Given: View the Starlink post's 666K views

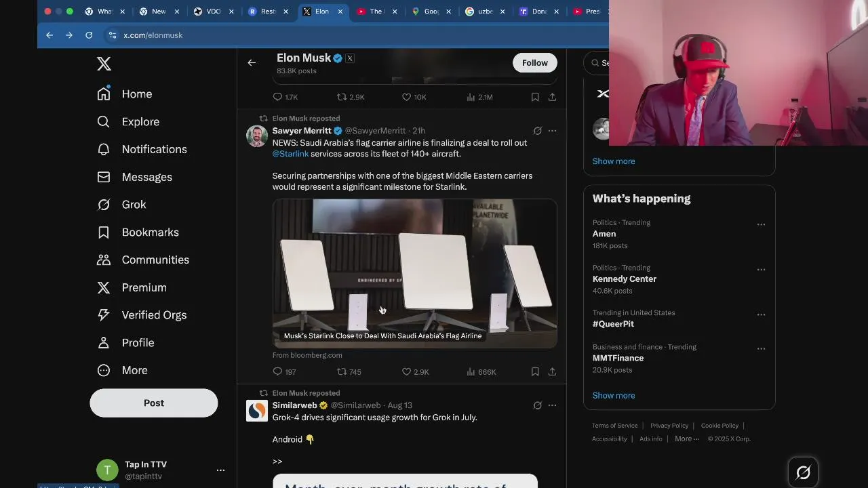Looking at the screenshot, I should 481,371.
